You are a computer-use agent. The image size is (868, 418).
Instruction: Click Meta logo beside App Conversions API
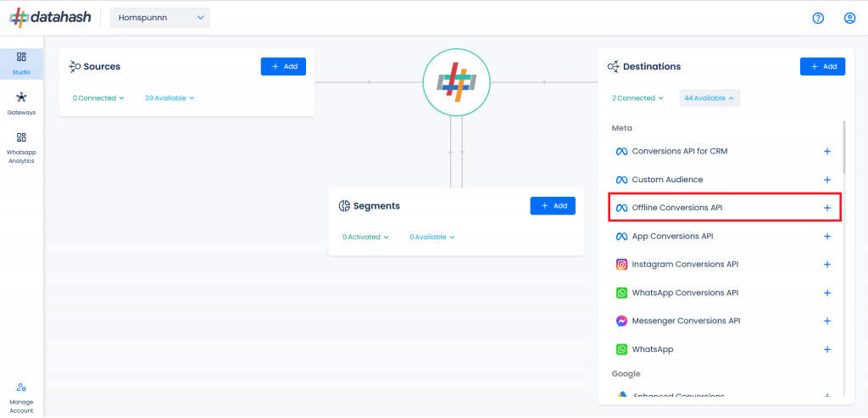621,237
